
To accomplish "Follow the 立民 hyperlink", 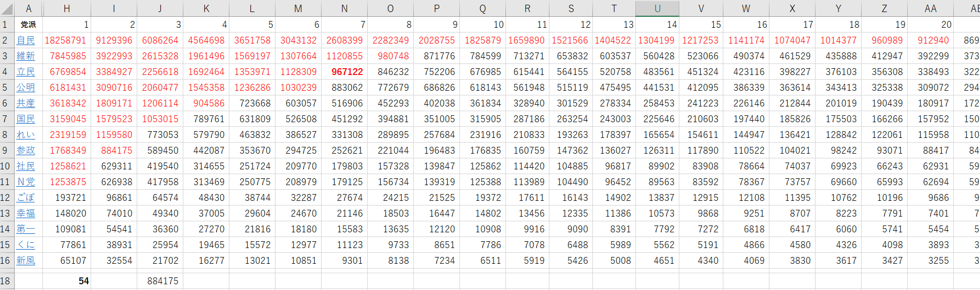I will click(x=26, y=72).
